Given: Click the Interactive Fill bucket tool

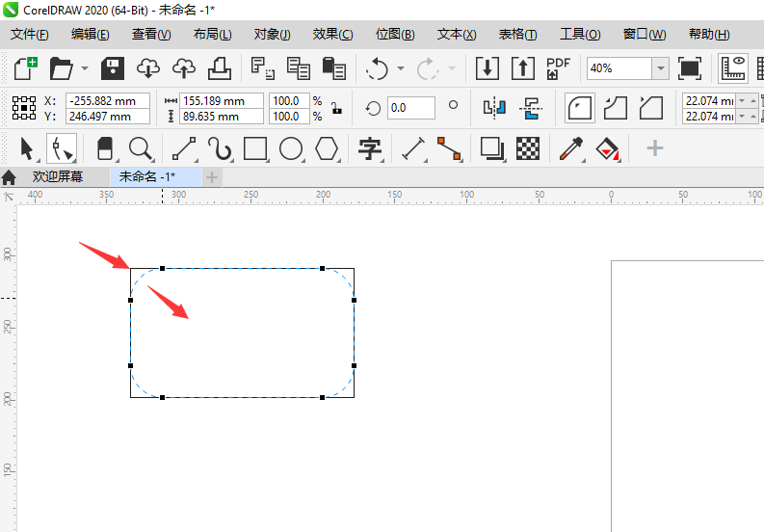Looking at the screenshot, I should coord(608,148).
